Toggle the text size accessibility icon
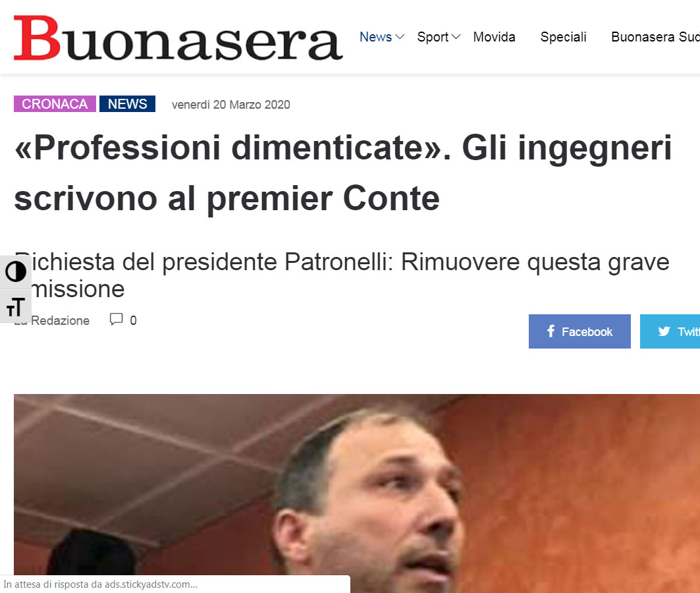 coord(16,306)
